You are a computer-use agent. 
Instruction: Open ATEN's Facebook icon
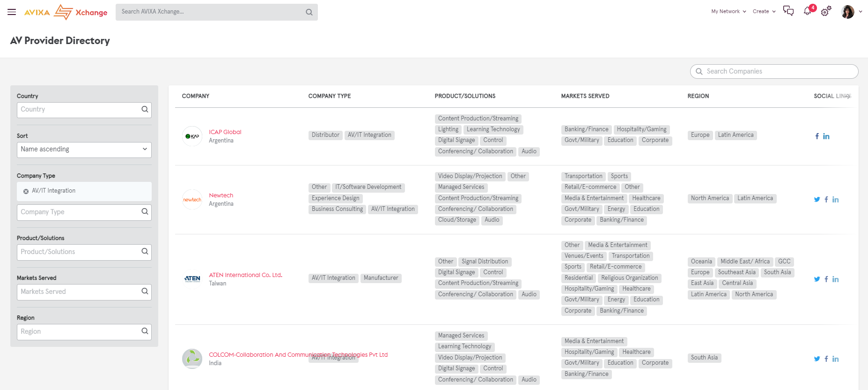coord(826,279)
